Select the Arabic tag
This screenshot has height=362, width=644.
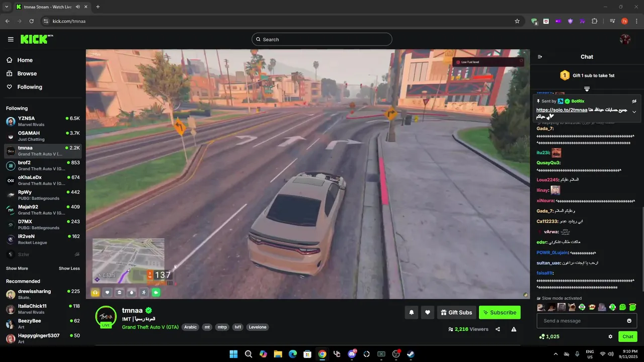tap(190, 327)
